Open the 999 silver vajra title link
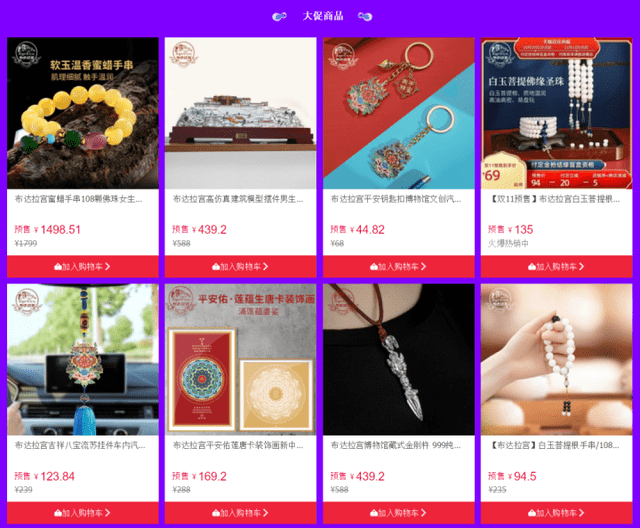Viewport: 640px width, 528px height. pyautogui.click(x=396, y=445)
